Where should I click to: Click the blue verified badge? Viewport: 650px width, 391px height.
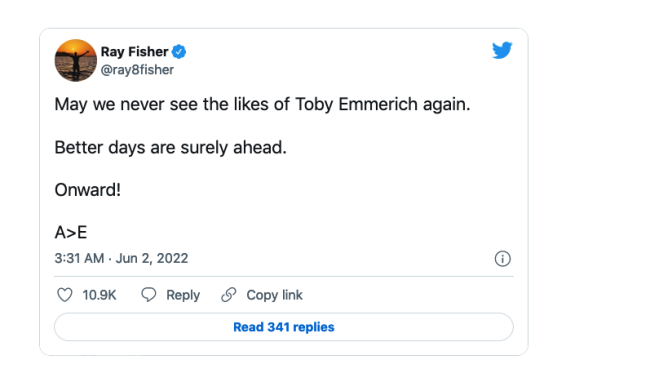[x=179, y=52]
